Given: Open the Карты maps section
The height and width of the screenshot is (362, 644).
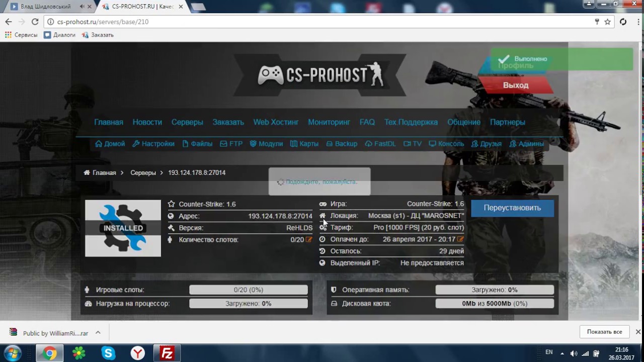Looking at the screenshot, I should (x=304, y=144).
